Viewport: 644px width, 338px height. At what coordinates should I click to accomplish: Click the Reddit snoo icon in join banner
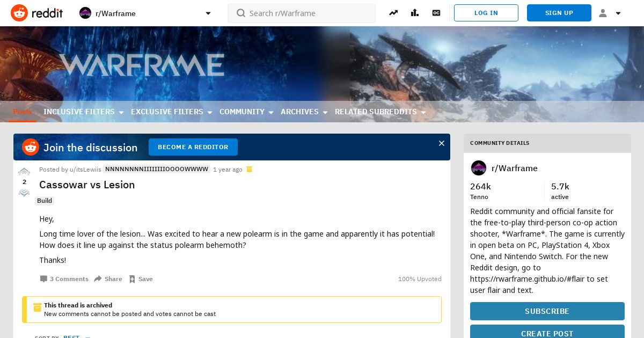coord(31,147)
